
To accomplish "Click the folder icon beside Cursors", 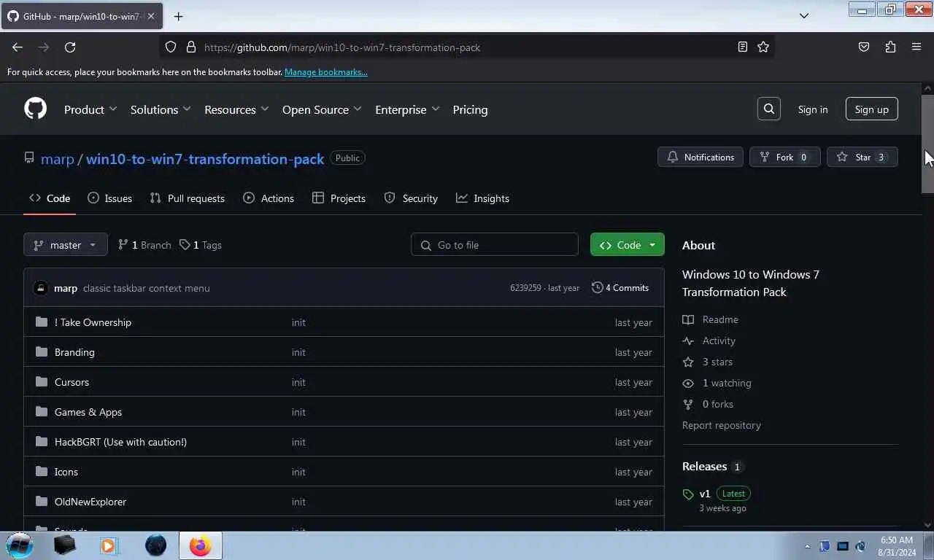I will (x=42, y=382).
